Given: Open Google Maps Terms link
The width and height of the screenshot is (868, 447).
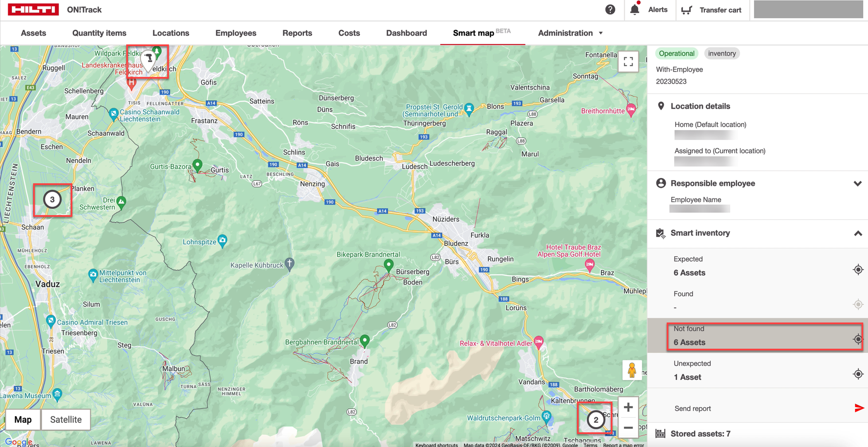Looking at the screenshot, I should [590, 445].
